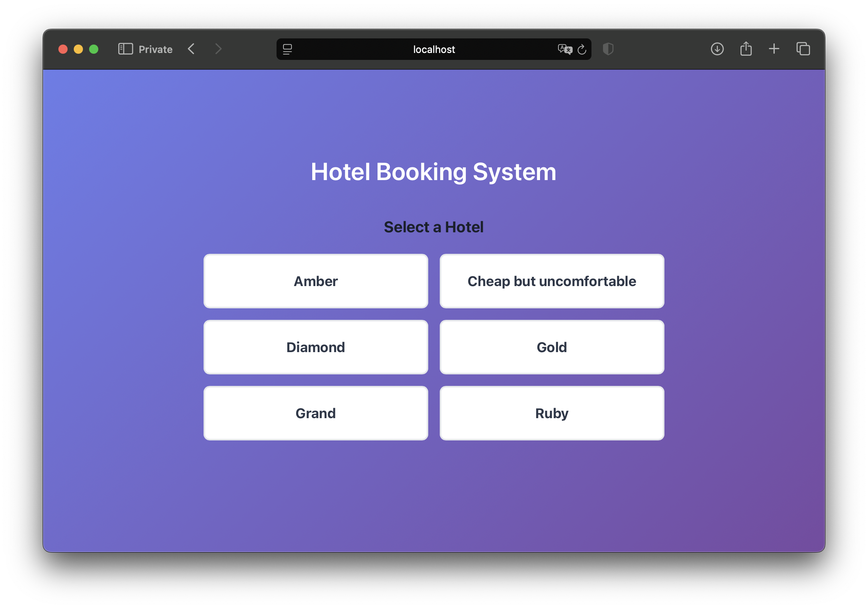
Task: Click the Private browsing label
Action: click(x=155, y=49)
